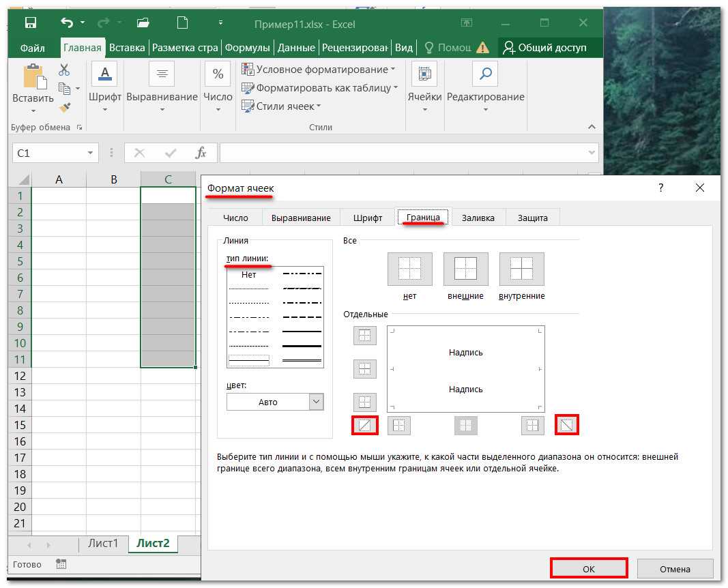Select the Лист1 sheet tab
Image resolution: width=728 pixels, height=588 pixels.
[103, 544]
